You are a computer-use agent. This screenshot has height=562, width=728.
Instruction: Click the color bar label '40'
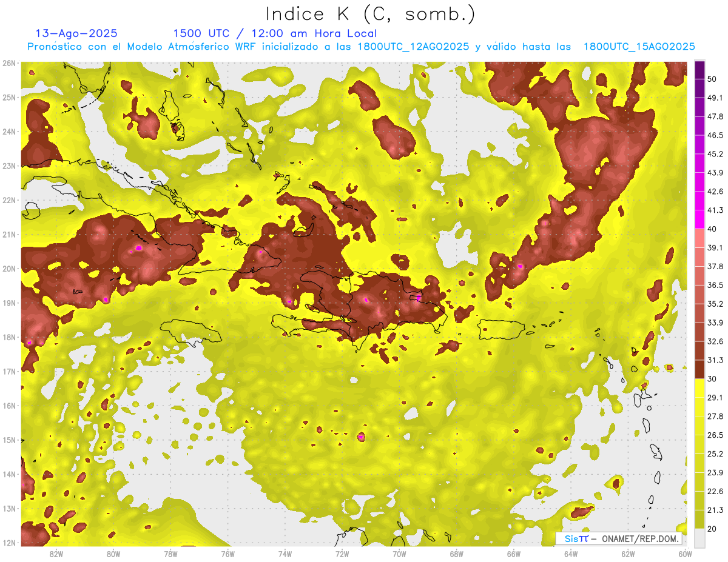(713, 229)
